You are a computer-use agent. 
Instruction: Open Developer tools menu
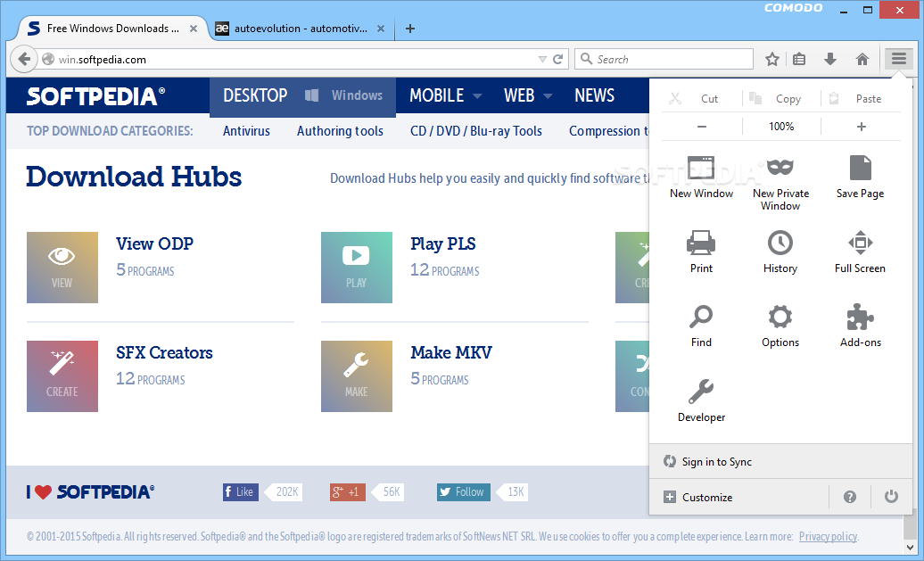point(701,400)
